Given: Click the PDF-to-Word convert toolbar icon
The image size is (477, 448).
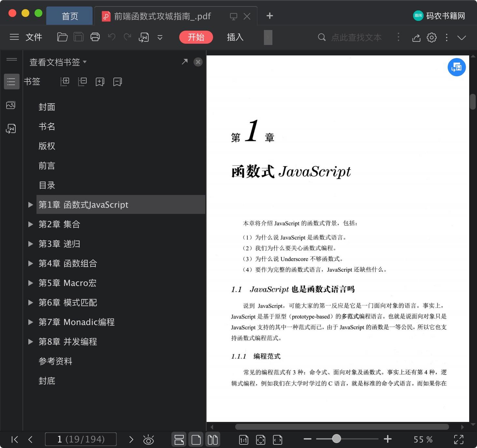Looking at the screenshot, I should tap(144, 37).
